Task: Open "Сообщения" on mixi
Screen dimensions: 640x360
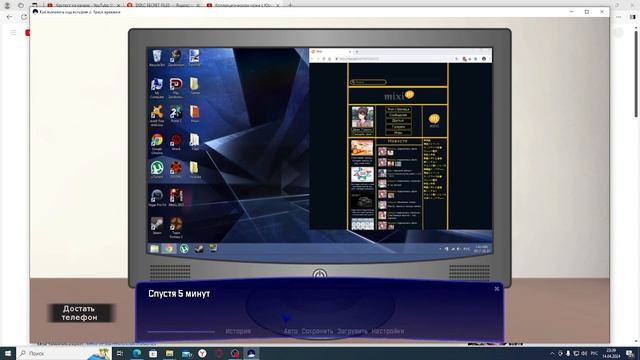Action: (x=398, y=115)
